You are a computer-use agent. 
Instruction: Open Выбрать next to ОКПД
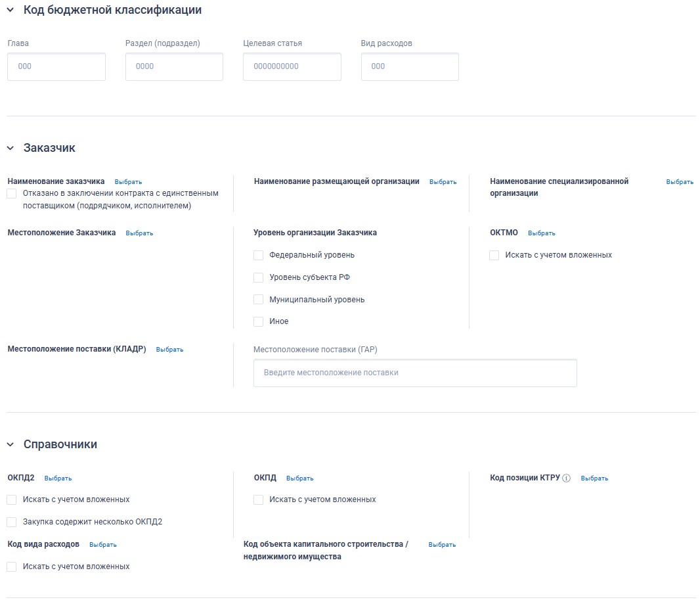pyautogui.click(x=299, y=478)
